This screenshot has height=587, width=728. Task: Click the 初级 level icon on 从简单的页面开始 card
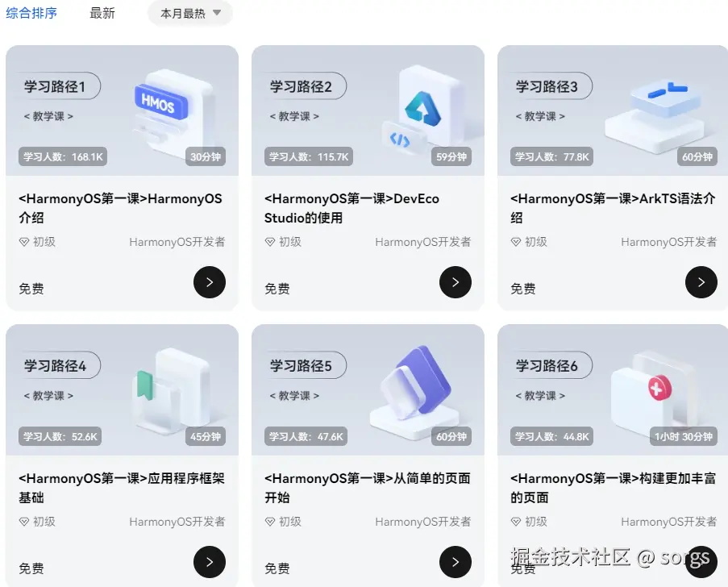(x=270, y=522)
